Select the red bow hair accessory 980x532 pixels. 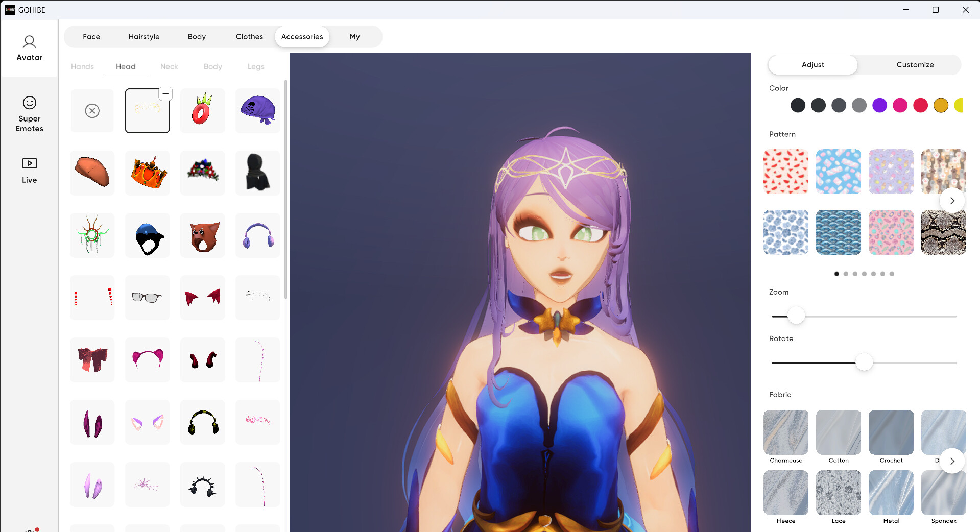tap(92, 360)
